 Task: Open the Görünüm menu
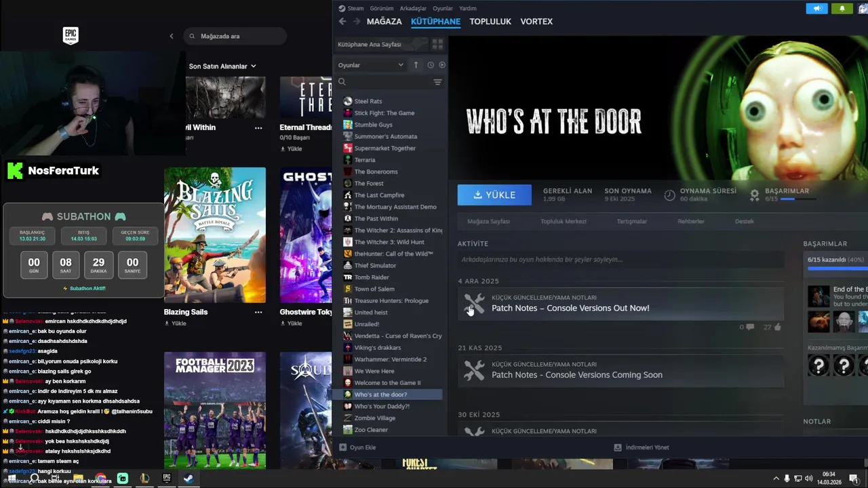382,8
